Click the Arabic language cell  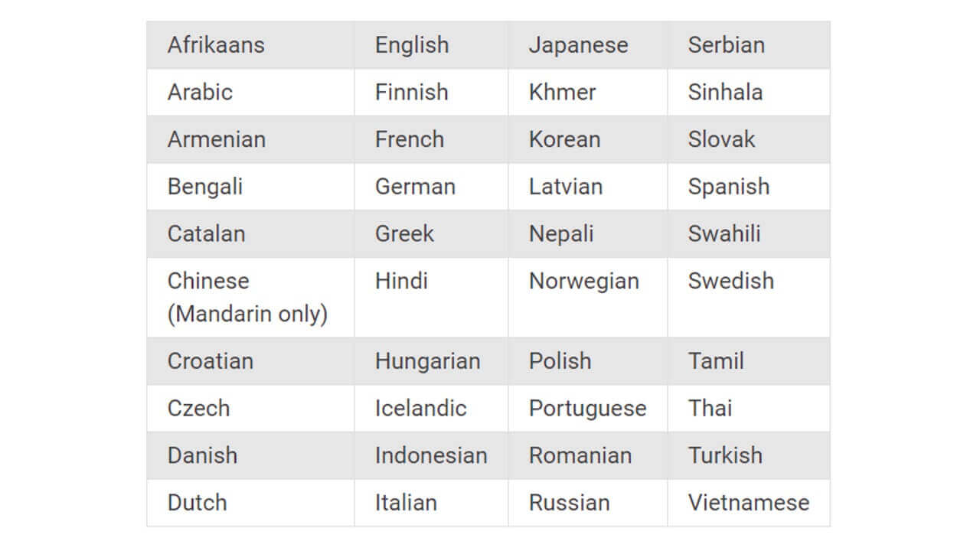200,93
